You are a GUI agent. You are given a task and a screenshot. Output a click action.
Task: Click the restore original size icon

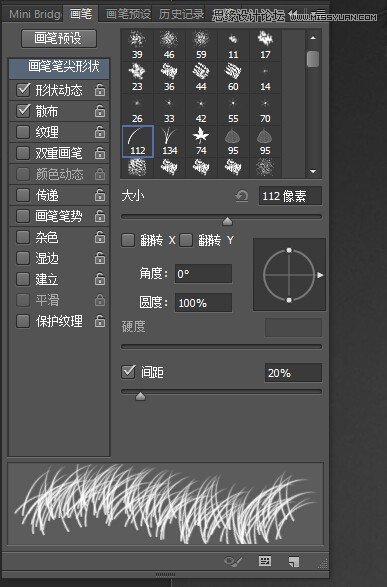(242, 196)
